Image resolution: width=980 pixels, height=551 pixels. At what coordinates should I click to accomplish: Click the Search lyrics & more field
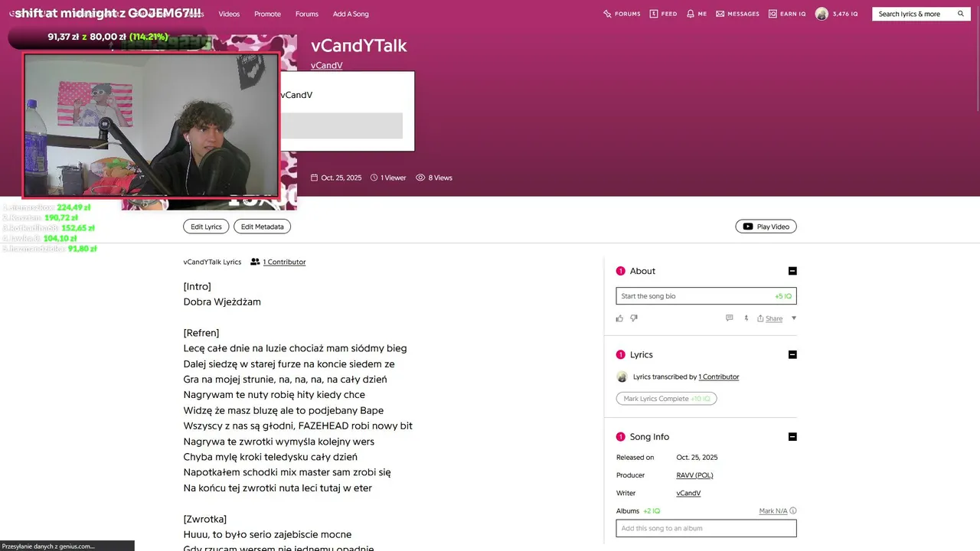click(921, 14)
